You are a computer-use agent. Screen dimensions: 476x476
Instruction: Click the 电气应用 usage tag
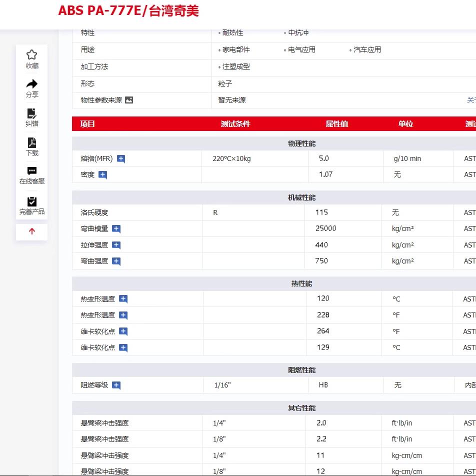pyautogui.click(x=301, y=49)
